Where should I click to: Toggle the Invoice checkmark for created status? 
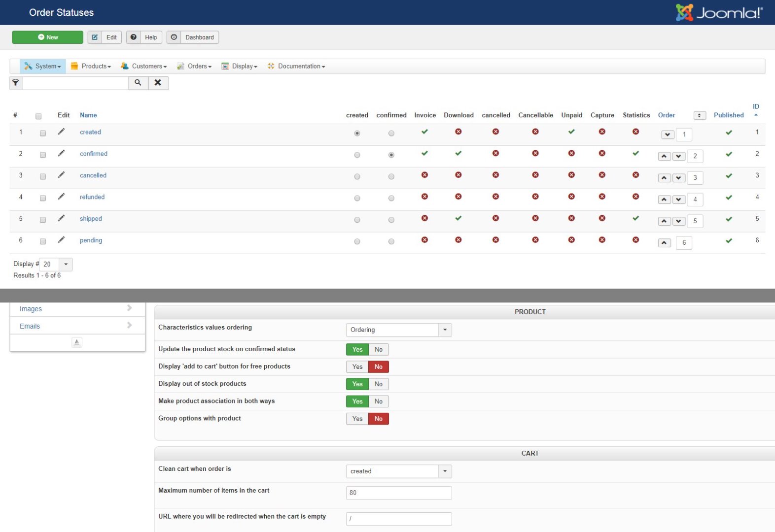(x=424, y=132)
